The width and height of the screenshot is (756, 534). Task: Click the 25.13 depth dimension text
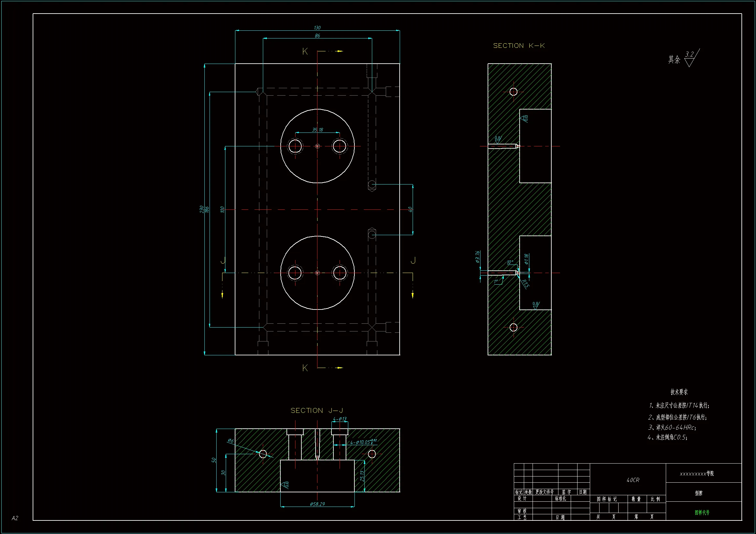point(362,476)
